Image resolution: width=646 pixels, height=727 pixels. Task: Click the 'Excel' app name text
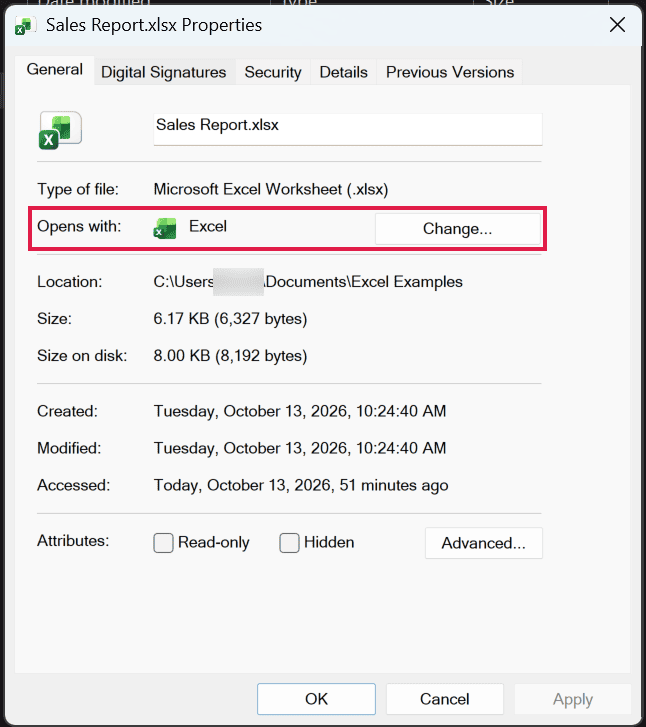pos(208,226)
